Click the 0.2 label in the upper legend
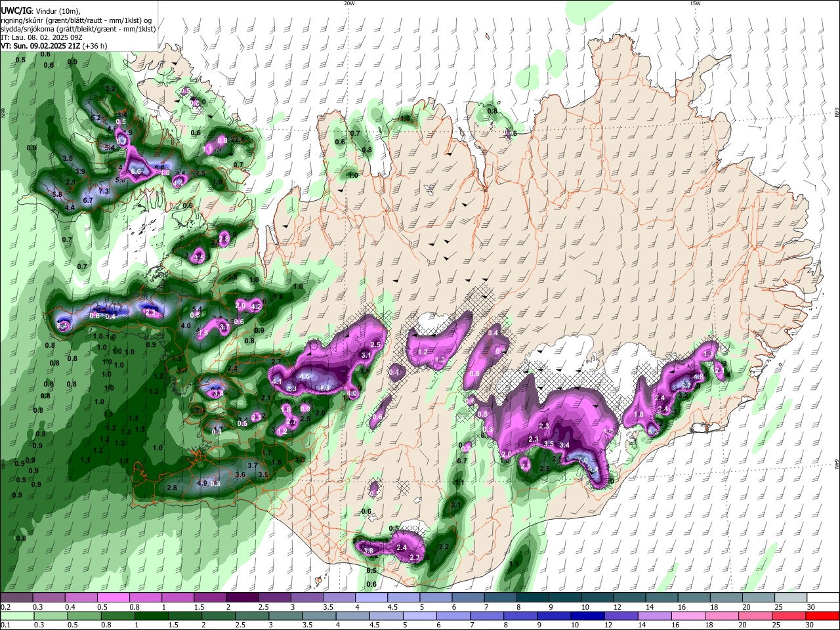The width and height of the screenshot is (840, 630). click(5, 607)
